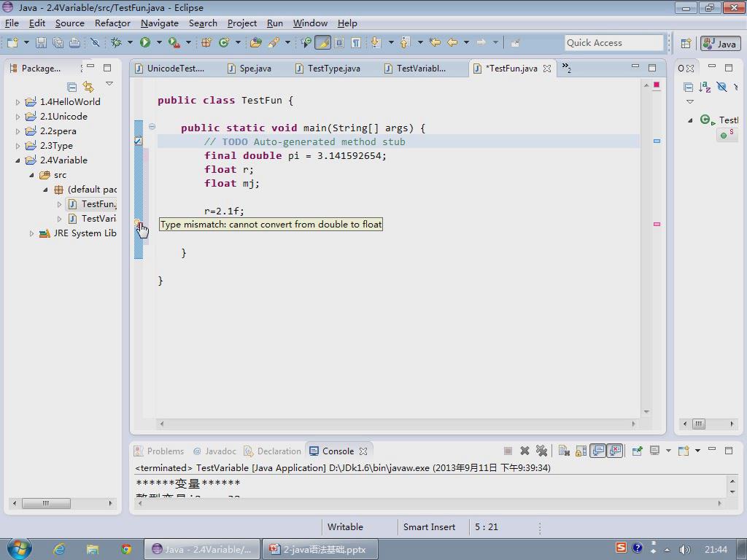Click the Save icon in toolbar

(x=41, y=43)
